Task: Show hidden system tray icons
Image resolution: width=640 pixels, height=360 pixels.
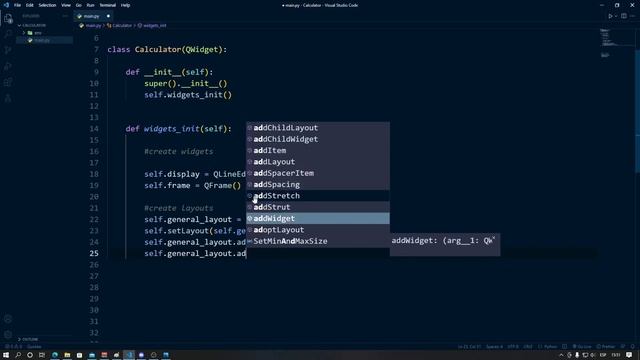Action: (x=561, y=355)
